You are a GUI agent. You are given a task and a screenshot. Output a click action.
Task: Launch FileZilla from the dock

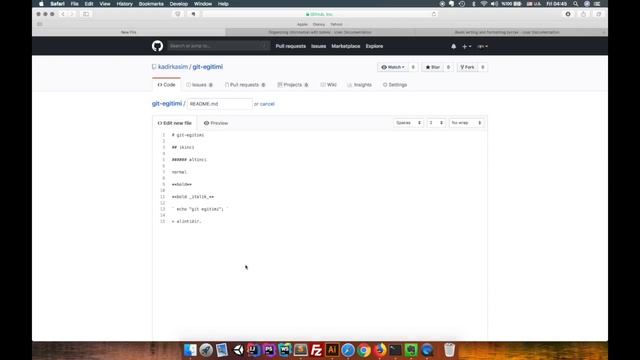(316, 350)
